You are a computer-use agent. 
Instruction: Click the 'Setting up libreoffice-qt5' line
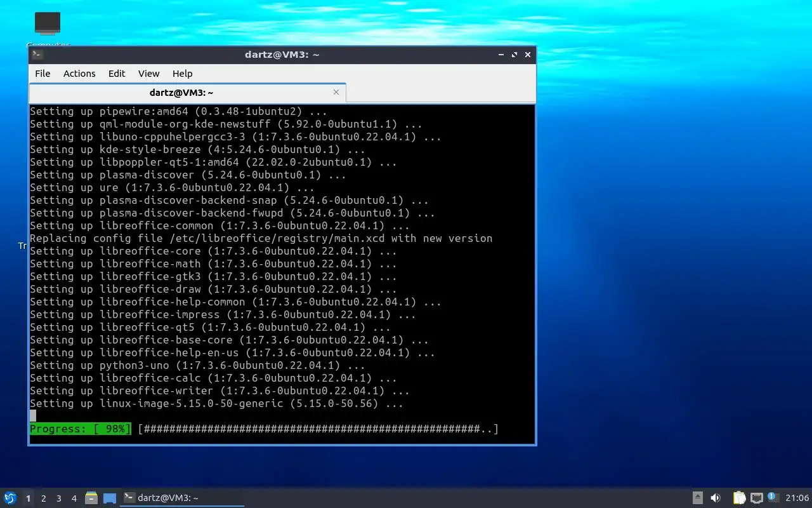click(x=210, y=328)
